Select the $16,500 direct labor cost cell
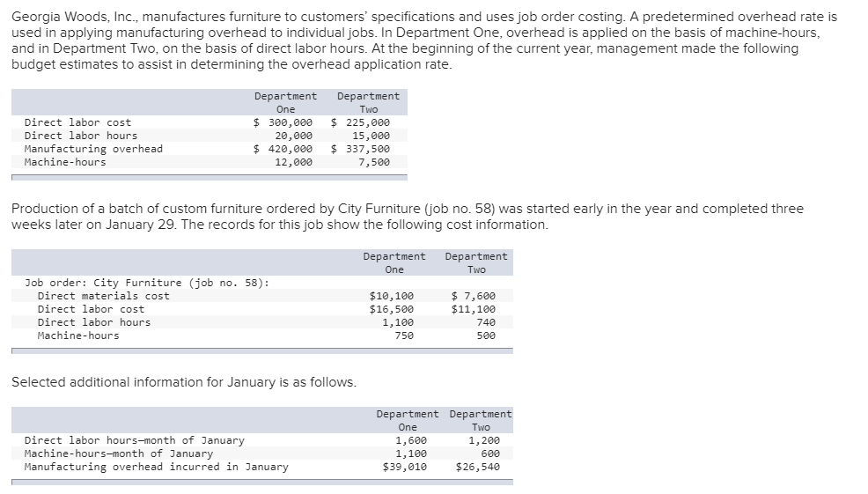Viewport: 868px width, 494px height. click(392, 309)
